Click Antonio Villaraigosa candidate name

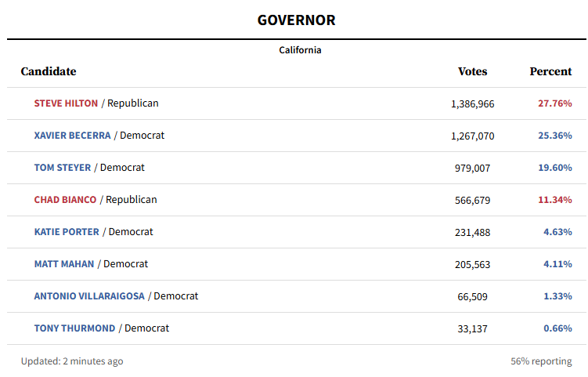pos(89,296)
